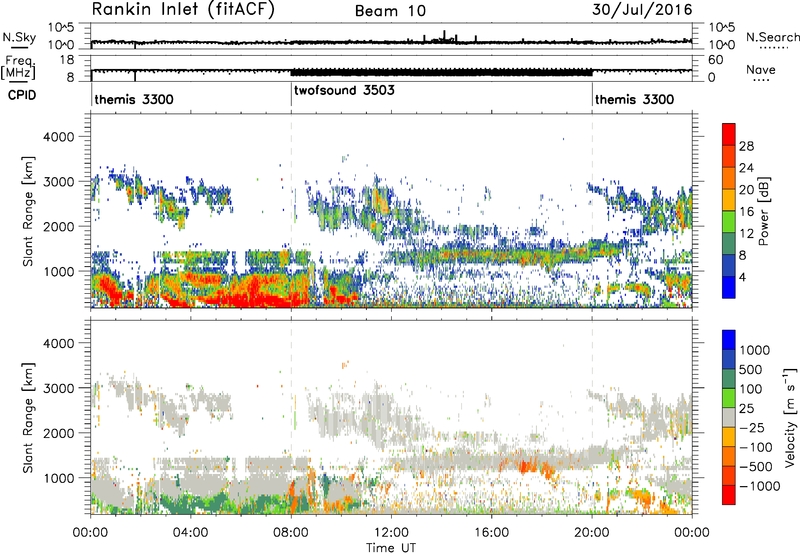Select the '20:00' time tick label
The width and height of the screenshot is (800, 554).
point(592,533)
